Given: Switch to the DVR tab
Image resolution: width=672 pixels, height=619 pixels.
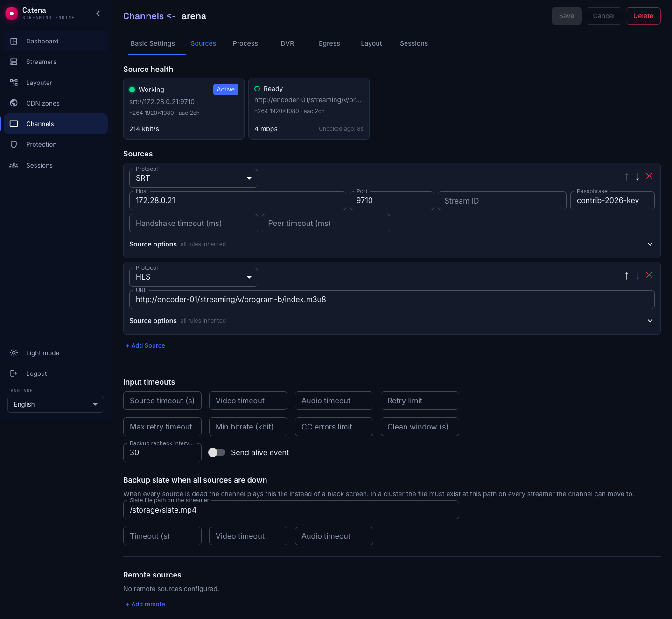Looking at the screenshot, I should 287,43.
